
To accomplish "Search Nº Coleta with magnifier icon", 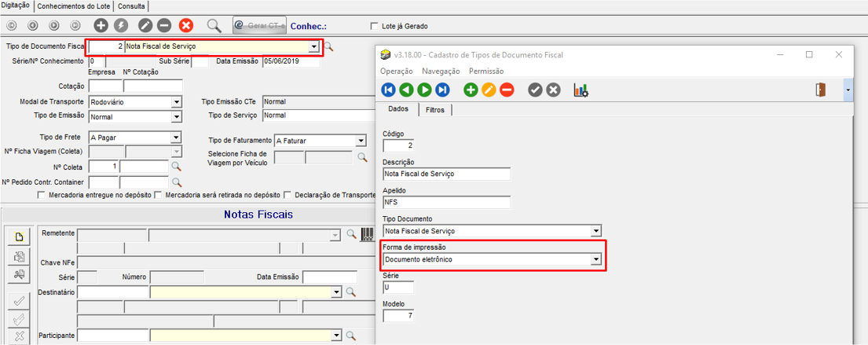I will click(176, 166).
